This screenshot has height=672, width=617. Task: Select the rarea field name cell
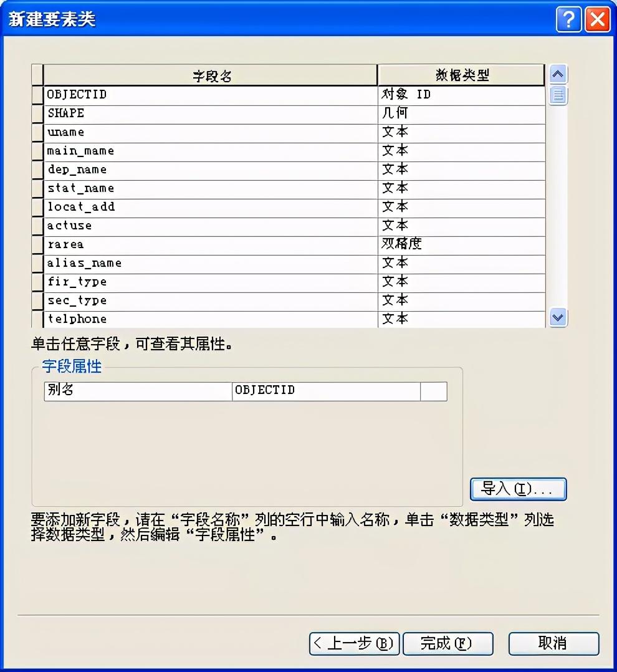[x=211, y=246]
